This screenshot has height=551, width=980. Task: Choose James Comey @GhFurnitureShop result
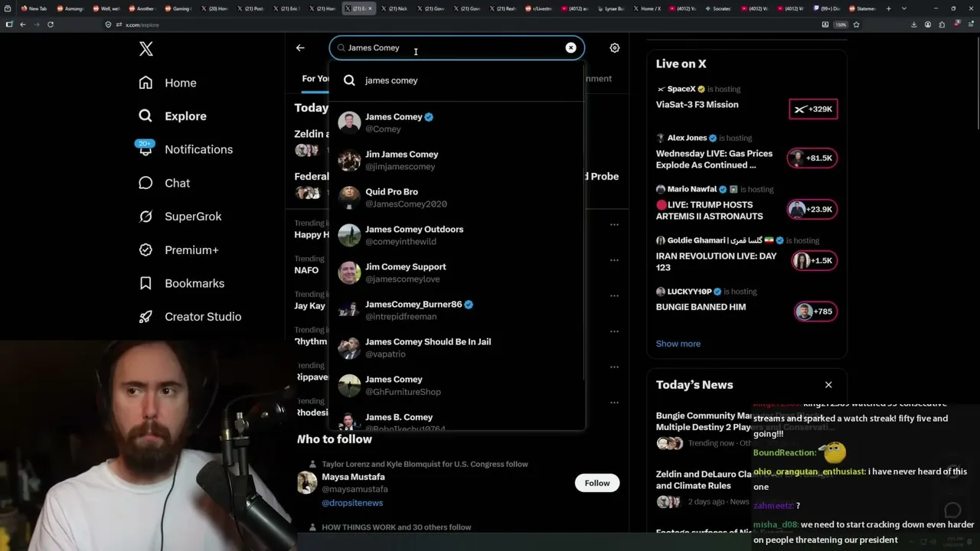coord(457,385)
